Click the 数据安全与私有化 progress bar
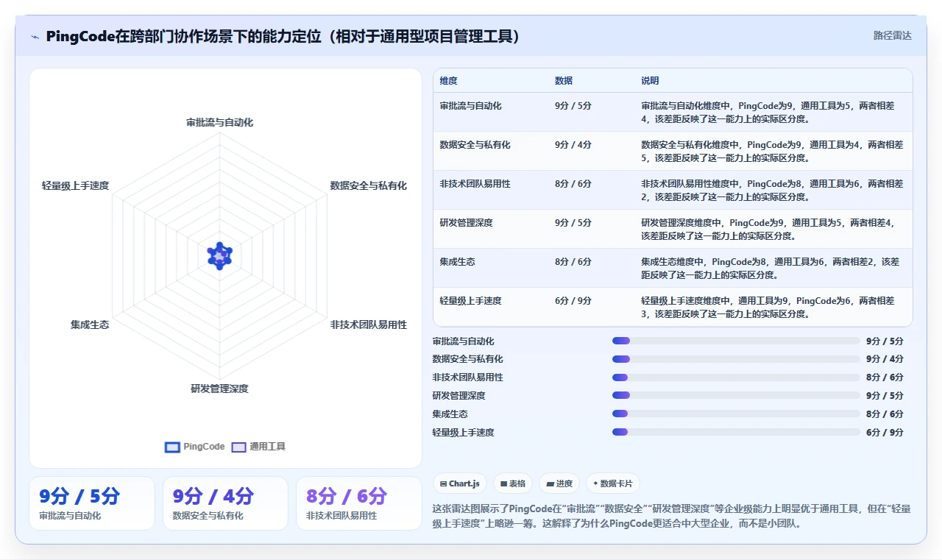Screen dimensions: 942x560 point(736,359)
